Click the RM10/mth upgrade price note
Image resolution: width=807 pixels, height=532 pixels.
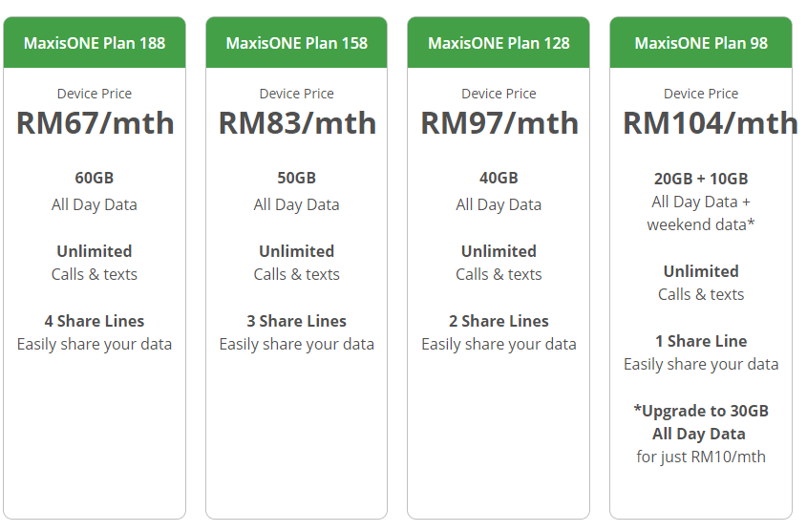701,457
